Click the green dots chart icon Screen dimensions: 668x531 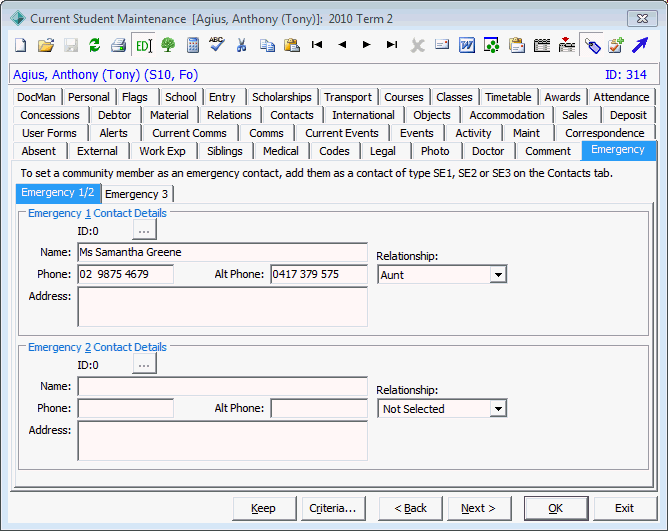pyautogui.click(x=491, y=45)
